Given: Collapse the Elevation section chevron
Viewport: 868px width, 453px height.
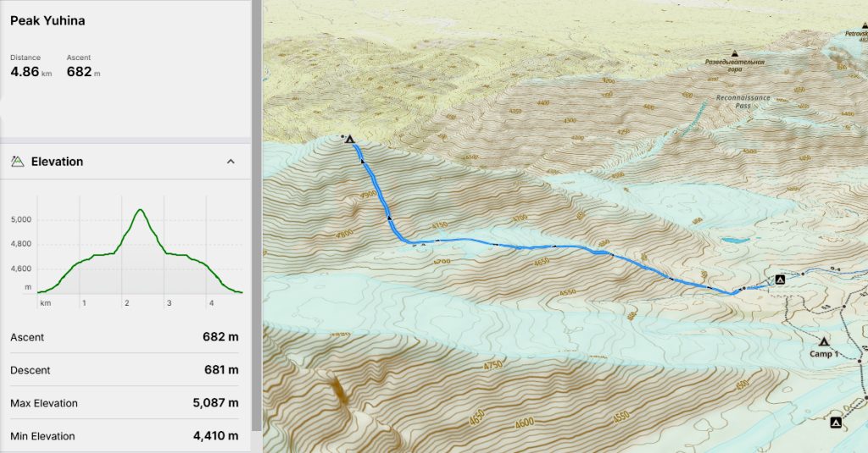Looking at the screenshot, I should pyautogui.click(x=231, y=162).
